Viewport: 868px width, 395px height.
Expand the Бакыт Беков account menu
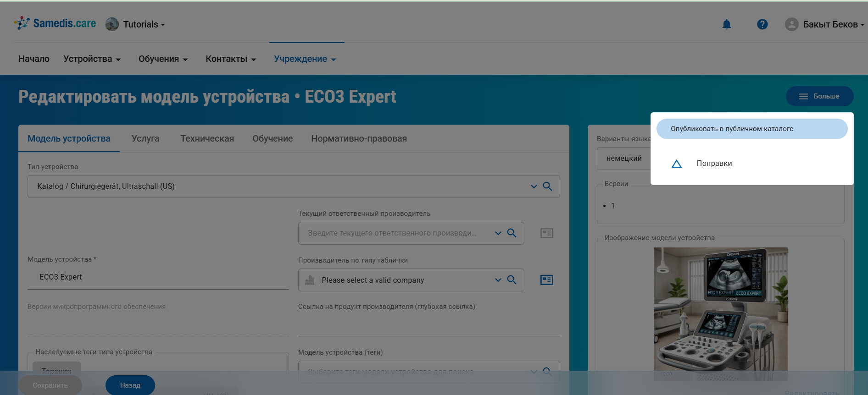pos(833,24)
